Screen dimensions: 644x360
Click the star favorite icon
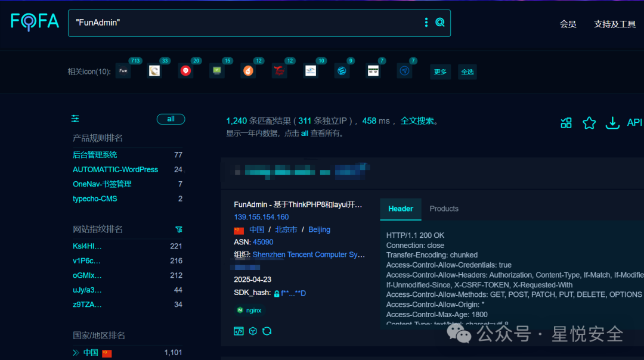589,122
